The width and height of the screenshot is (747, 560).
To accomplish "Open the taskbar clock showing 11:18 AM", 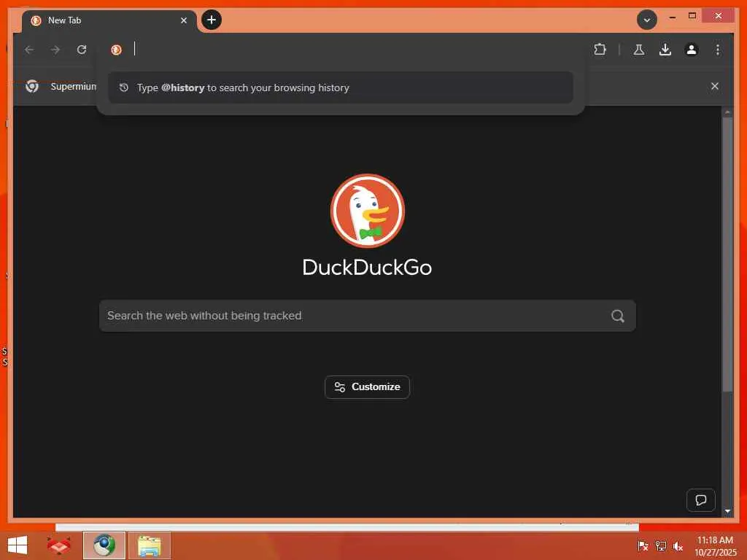I will coord(715,545).
